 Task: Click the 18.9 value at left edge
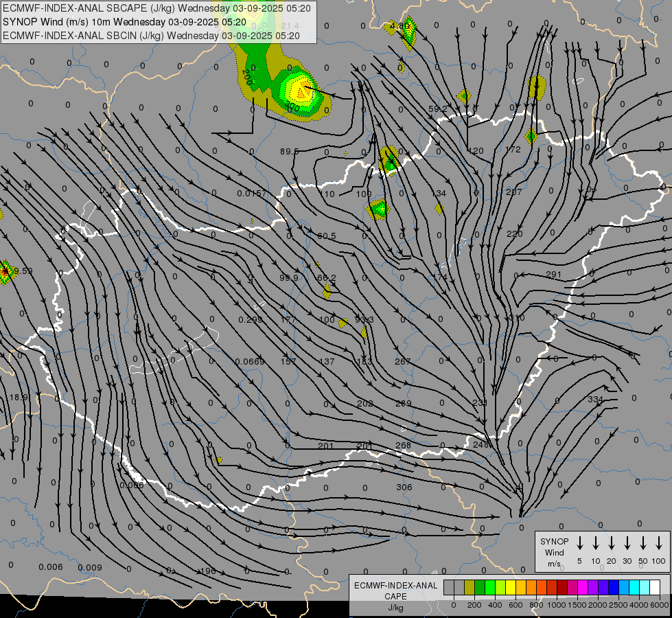pyautogui.click(x=19, y=398)
